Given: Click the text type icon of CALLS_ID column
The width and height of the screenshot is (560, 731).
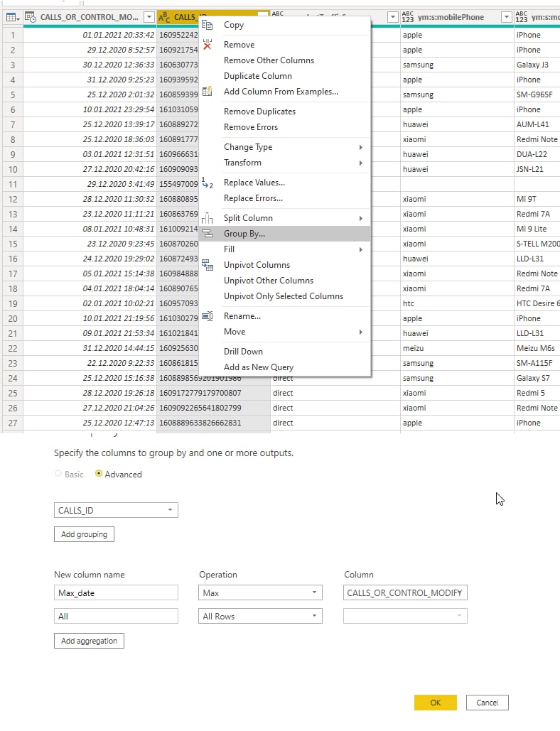Looking at the screenshot, I should tap(164, 17).
